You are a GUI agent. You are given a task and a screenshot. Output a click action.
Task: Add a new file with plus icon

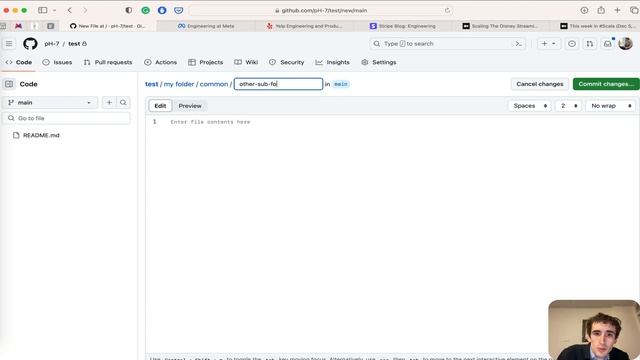coord(109,102)
